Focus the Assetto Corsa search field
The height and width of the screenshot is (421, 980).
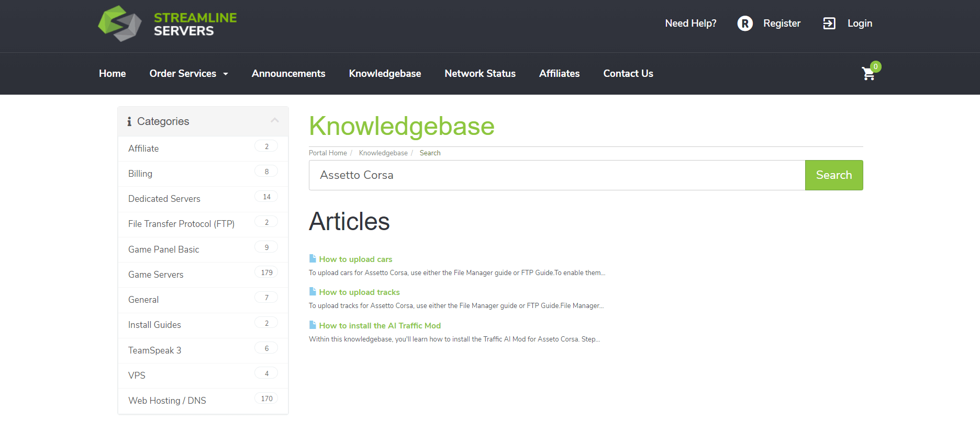pos(557,175)
